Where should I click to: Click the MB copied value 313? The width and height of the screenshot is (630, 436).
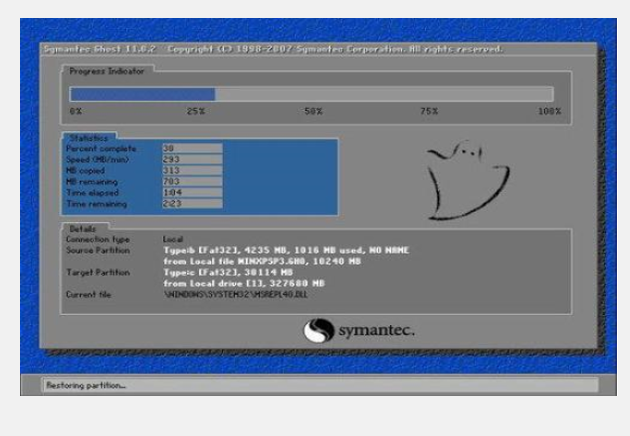click(192, 170)
